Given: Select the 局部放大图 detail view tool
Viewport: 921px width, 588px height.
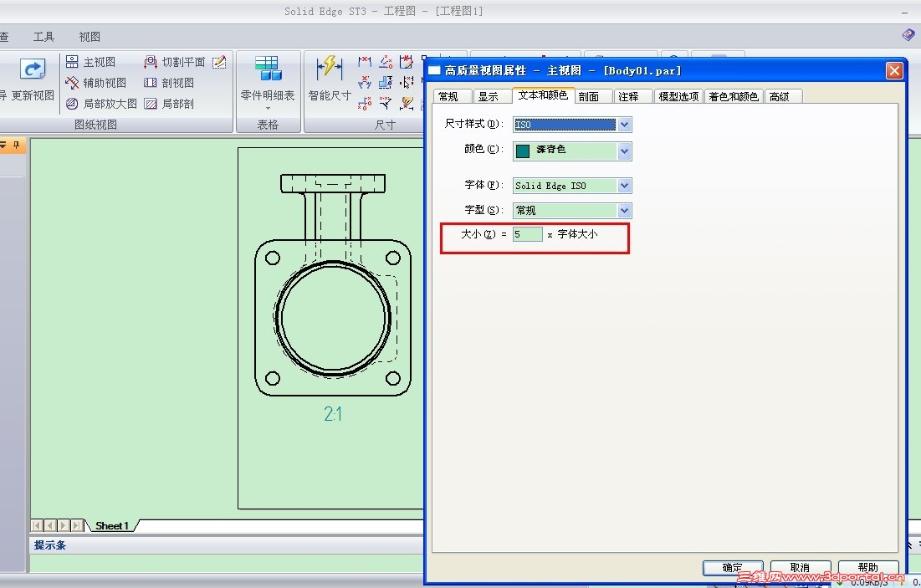Looking at the screenshot, I should pyautogui.click(x=101, y=104).
